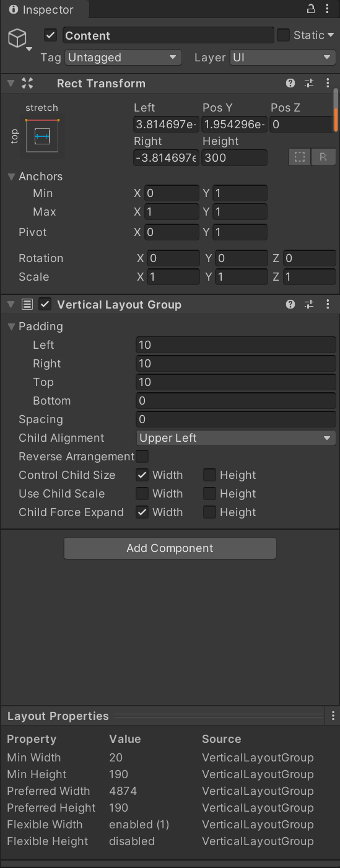
Task: Open Child Alignment dropdown Upper Left
Action: coord(236,438)
